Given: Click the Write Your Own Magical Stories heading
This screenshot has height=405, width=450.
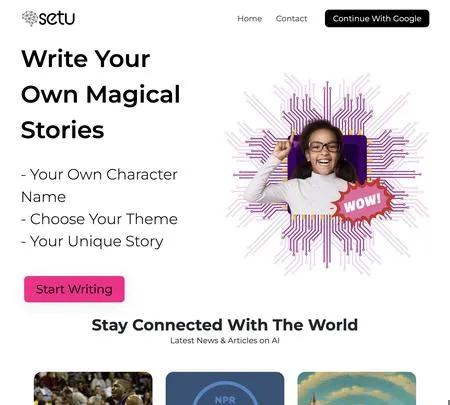Looking at the screenshot, I should click(100, 94).
